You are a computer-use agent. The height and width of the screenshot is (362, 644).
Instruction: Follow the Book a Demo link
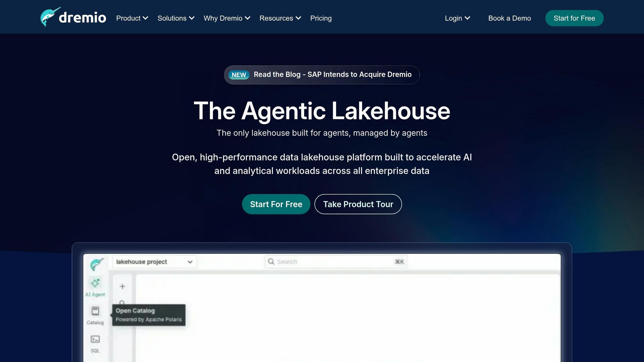[x=509, y=18]
